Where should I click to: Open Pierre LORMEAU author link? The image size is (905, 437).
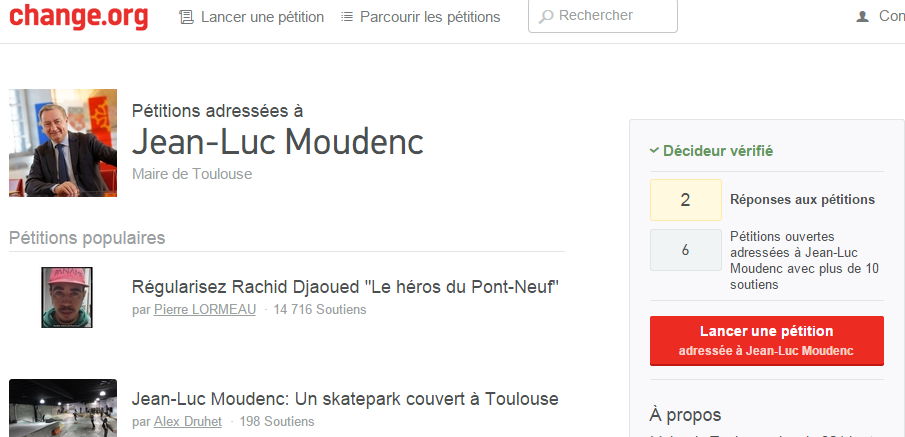pyautogui.click(x=204, y=310)
